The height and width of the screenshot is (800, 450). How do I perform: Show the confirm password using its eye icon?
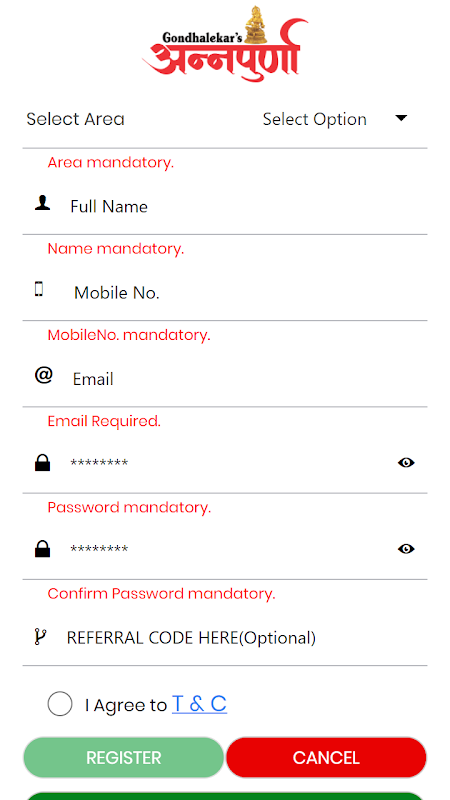pos(406,549)
